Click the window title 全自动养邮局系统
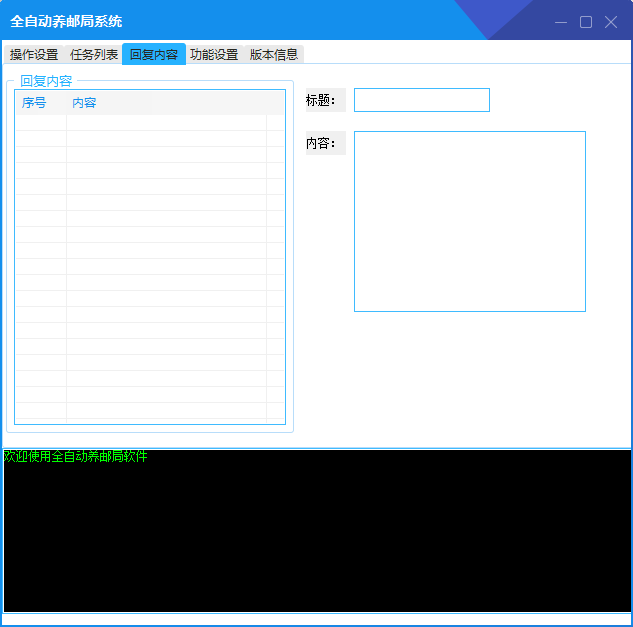The height and width of the screenshot is (627, 633). point(66,21)
